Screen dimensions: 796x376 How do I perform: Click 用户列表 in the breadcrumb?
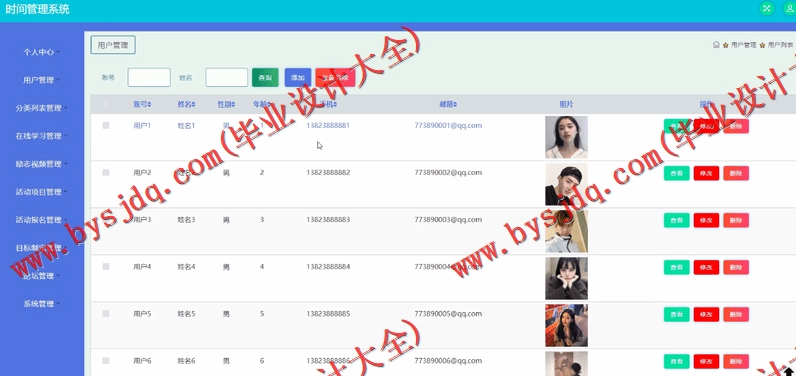coord(780,45)
